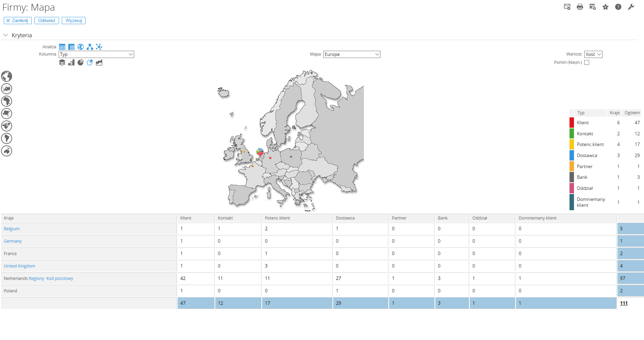644x340 pixels.
Task: Click the stacked layers chart icon
Action: 62,62
